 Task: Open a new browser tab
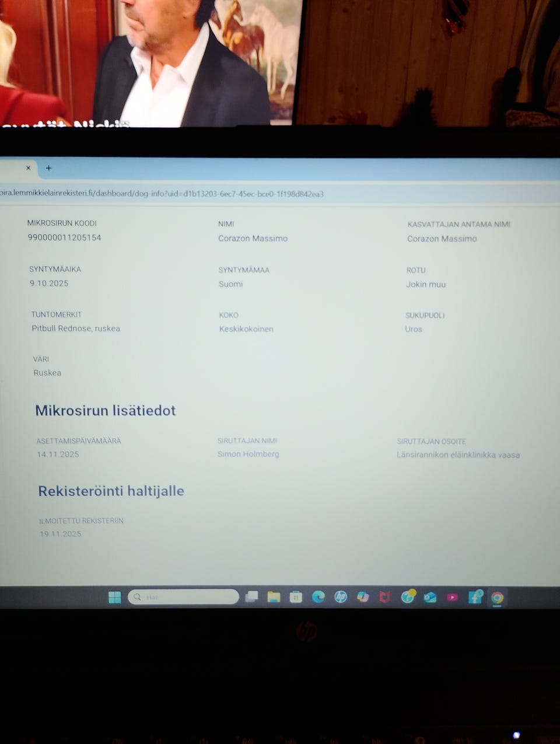click(48, 168)
